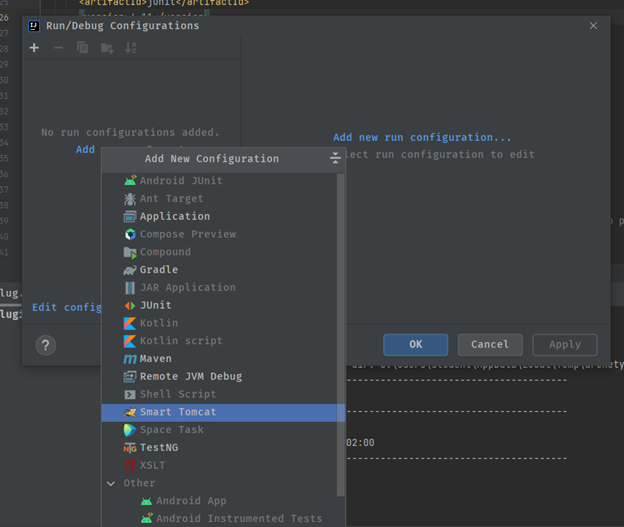The image size is (624, 527).
Task: Click the Maven m icon
Action: point(130,359)
